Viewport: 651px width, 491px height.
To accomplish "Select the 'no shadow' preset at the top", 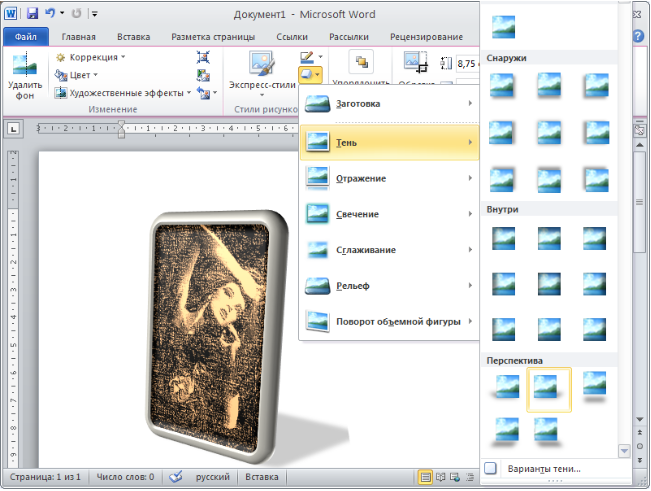I will [x=505, y=22].
